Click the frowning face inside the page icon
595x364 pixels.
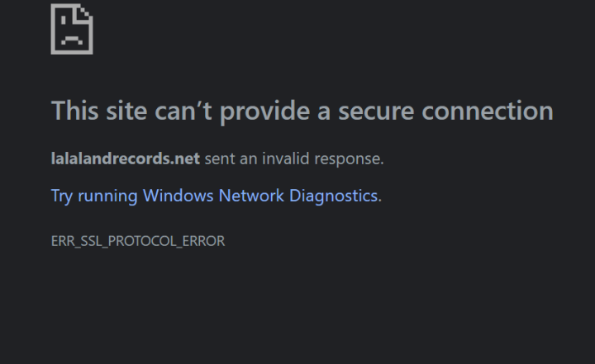72,39
